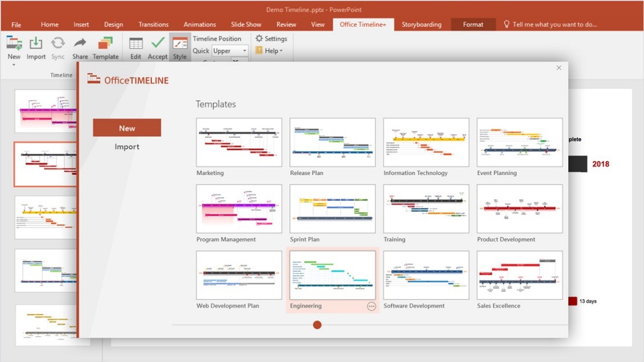644x362 pixels.
Task: Expand the arrow under the New button
Action: pos(14,65)
